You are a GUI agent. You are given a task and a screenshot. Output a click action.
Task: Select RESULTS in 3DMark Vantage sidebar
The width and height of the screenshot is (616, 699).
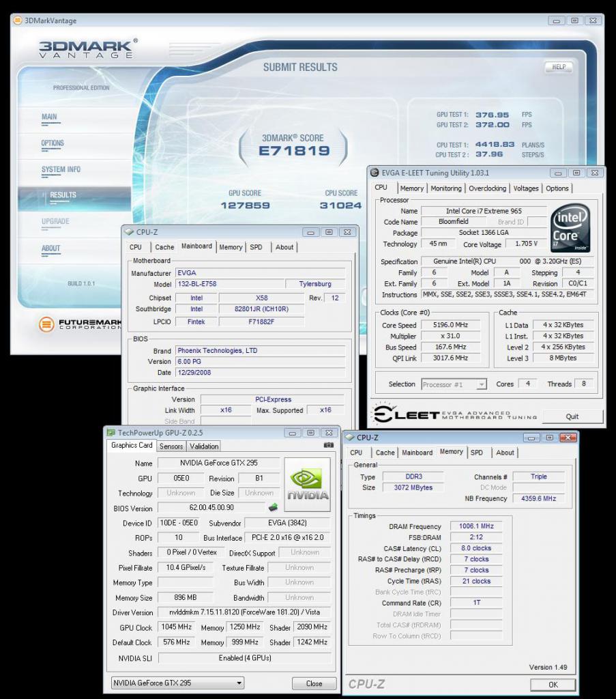point(63,195)
